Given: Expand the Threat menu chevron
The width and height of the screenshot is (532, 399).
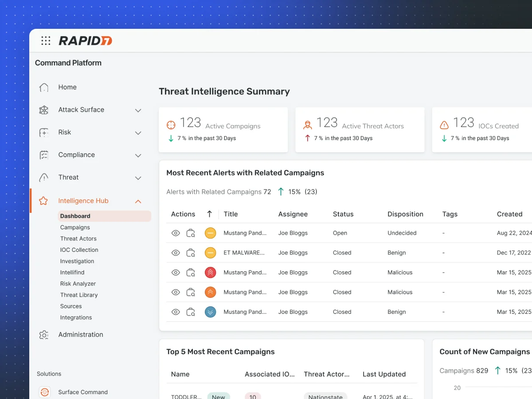Looking at the screenshot, I should [138, 178].
